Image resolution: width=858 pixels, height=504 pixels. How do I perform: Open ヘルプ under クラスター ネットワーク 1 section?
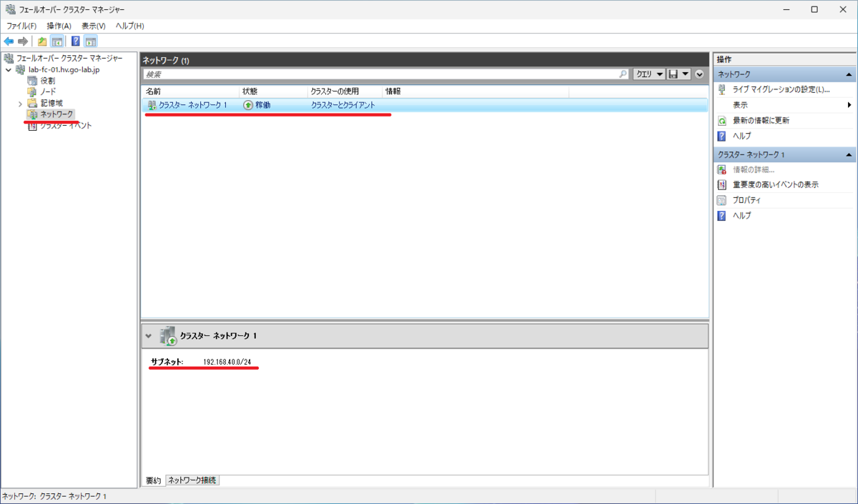742,215
